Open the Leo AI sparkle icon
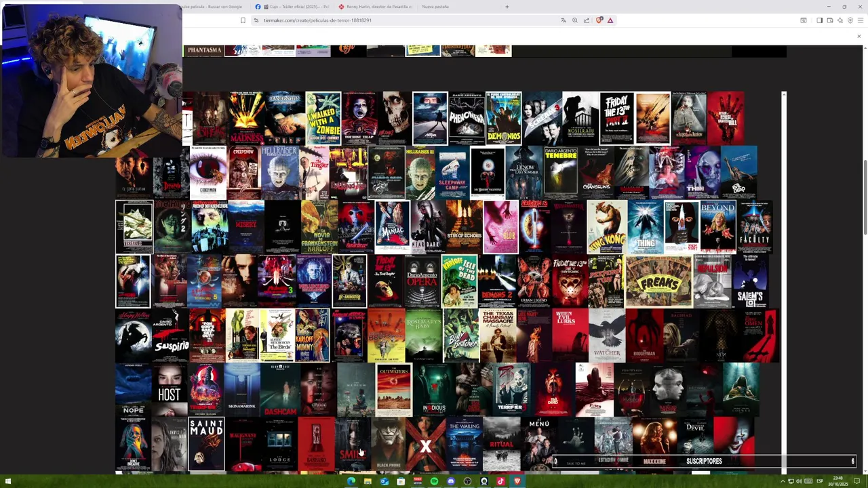This screenshot has width=868, height=488. 840,20
